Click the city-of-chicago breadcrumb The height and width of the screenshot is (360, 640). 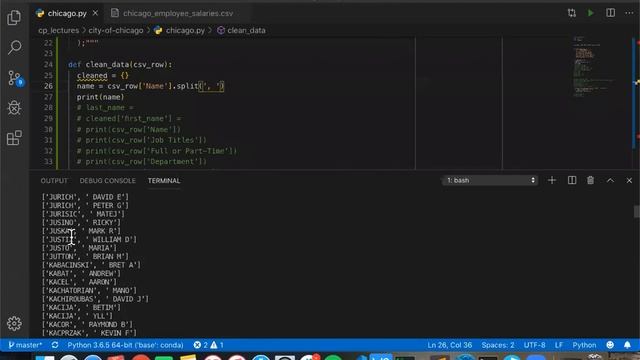(116, 30)
